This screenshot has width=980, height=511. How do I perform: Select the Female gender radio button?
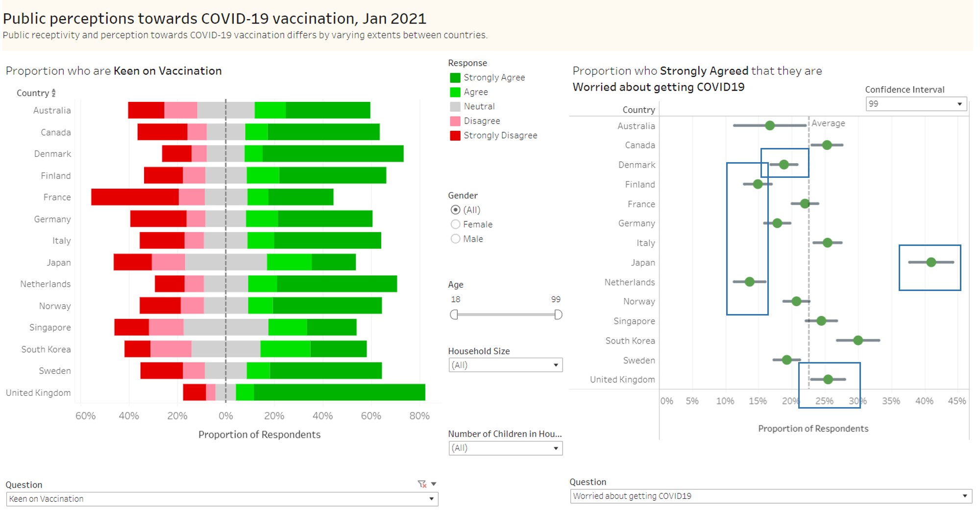tap(455, 224)
